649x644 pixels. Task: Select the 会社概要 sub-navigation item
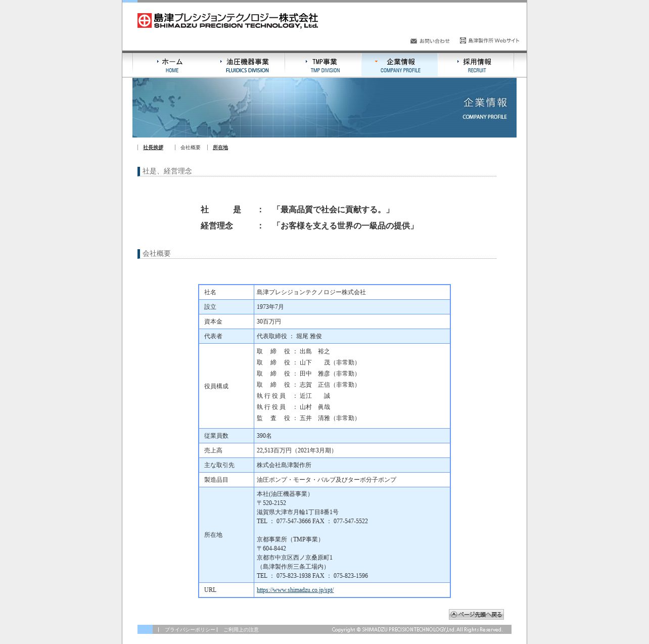pos(191,148)
